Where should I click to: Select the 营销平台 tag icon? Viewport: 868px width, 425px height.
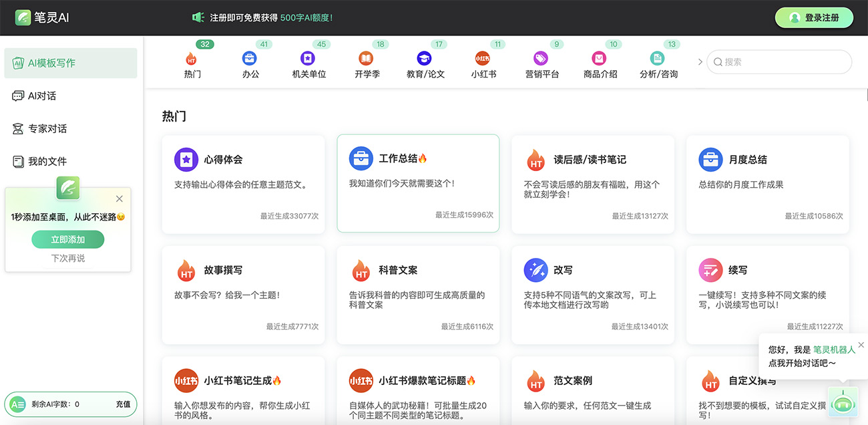(x=541, y=59)
